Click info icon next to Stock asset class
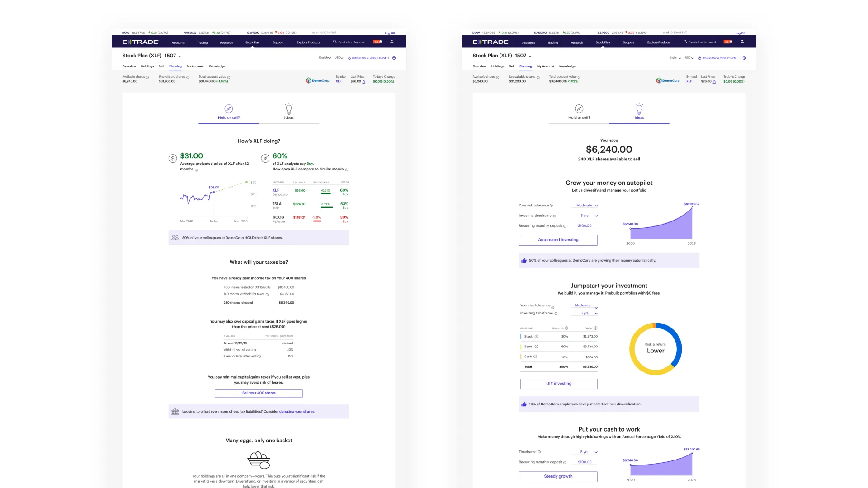 pyautogui.click(x=537, y=337)
